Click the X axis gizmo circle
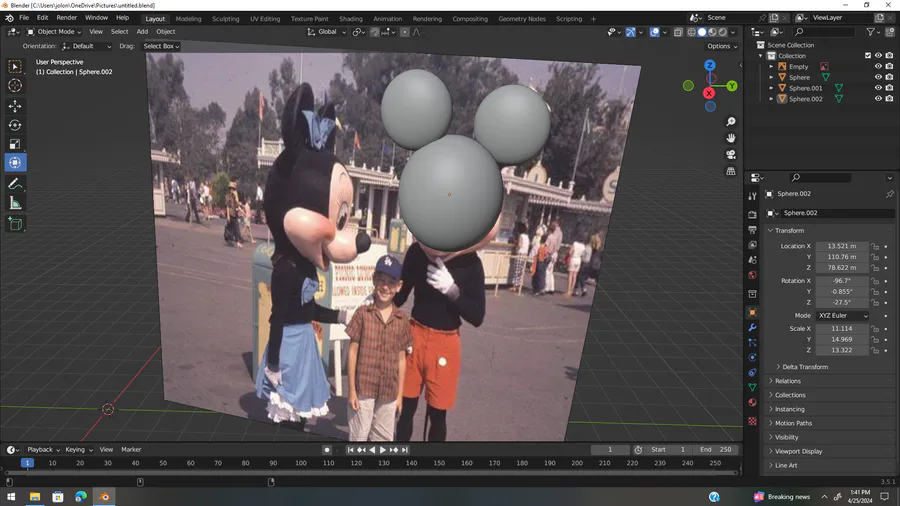The width and height of the screenshot is (900, 506). [709, 94]
